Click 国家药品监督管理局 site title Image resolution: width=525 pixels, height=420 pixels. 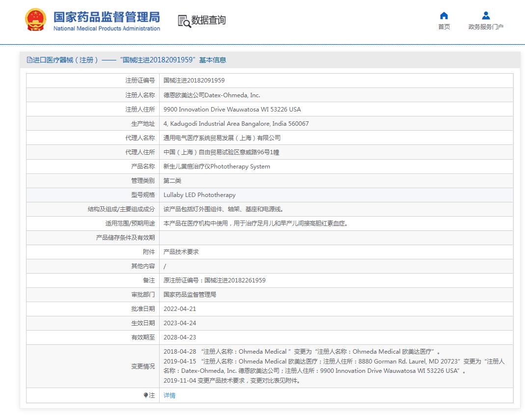107,17
